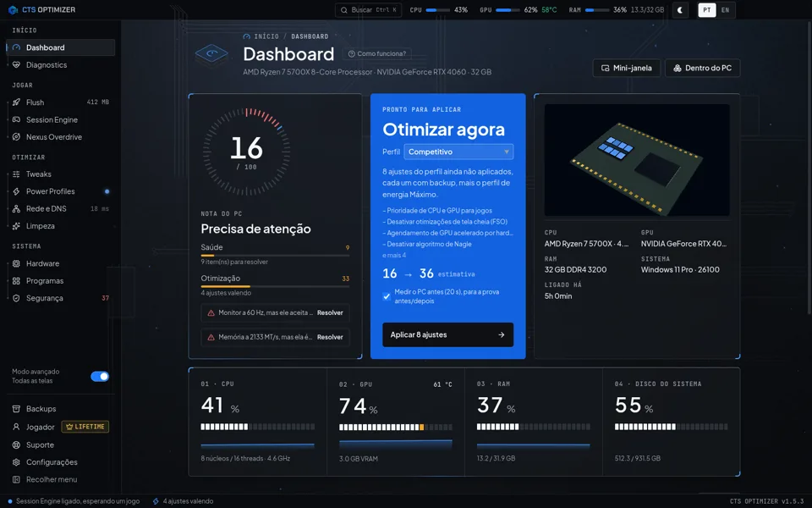
Task: Click 'Windows 11 Pro · 26100' system text
Action: 680,269
